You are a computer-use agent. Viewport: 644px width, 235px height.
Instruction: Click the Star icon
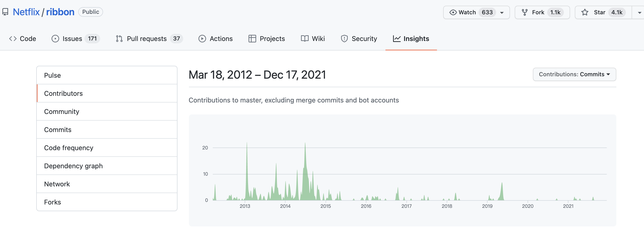[x=585, y=12]
